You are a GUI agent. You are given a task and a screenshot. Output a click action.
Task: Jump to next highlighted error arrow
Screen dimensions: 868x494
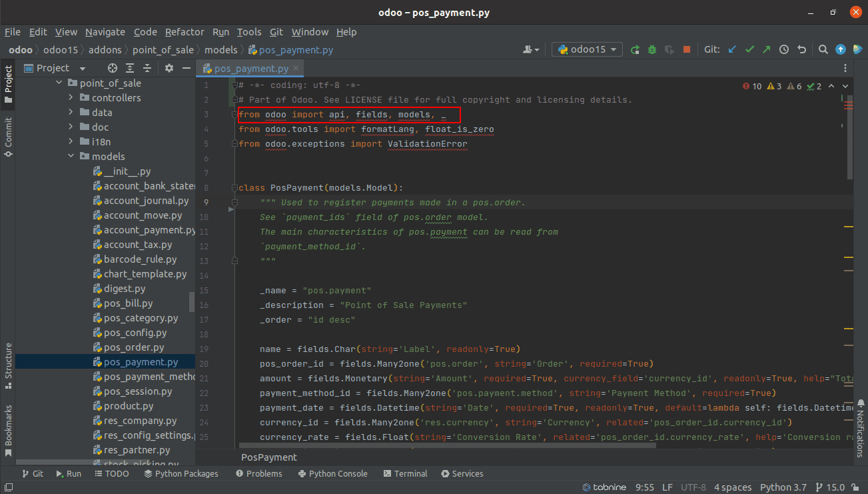845,86
